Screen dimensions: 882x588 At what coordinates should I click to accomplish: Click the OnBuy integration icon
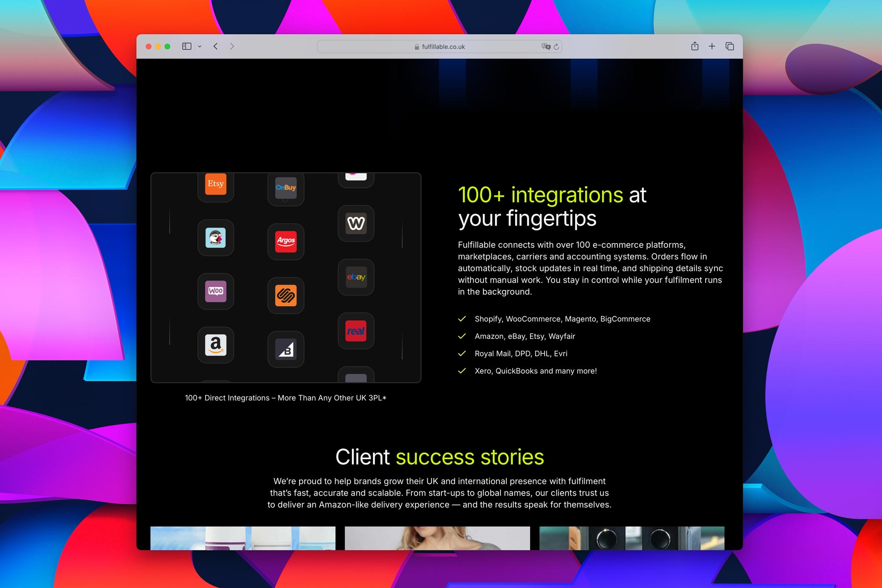286,188
